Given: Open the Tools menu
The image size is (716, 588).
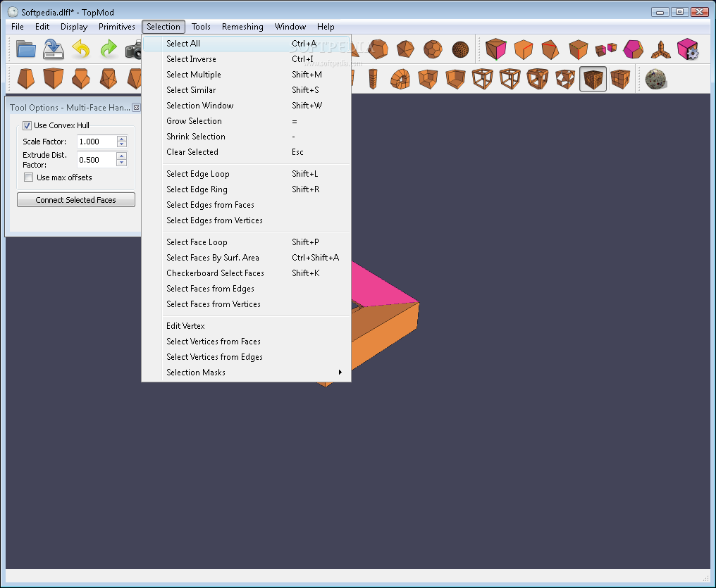Looking at the screenshot, I should (201, 27).
